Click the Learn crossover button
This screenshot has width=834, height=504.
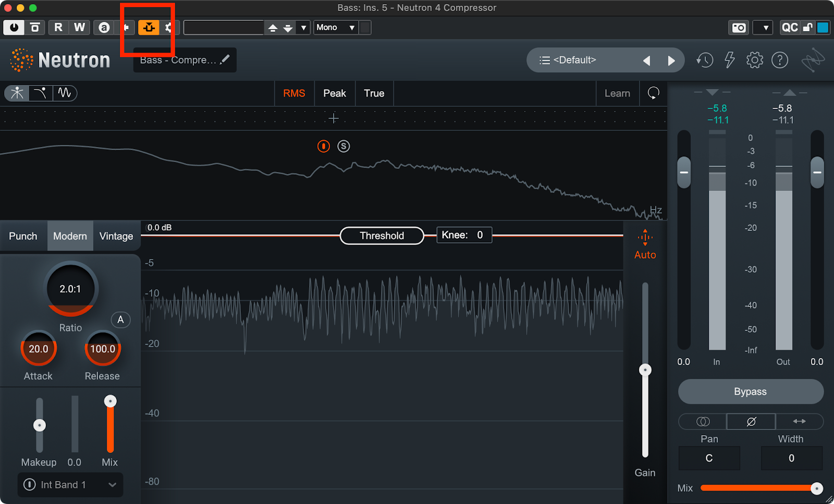coord(617,93)
